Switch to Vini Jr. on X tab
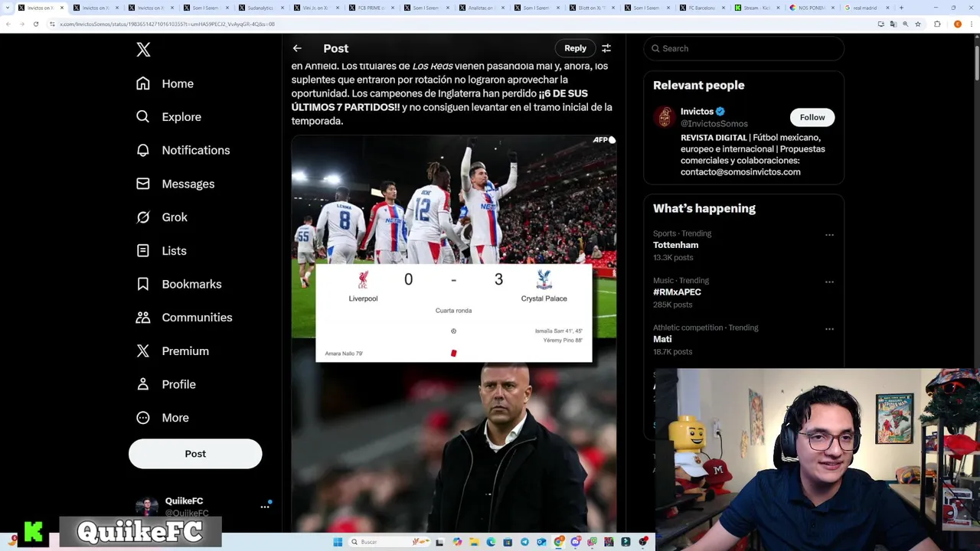 (316, 8)
